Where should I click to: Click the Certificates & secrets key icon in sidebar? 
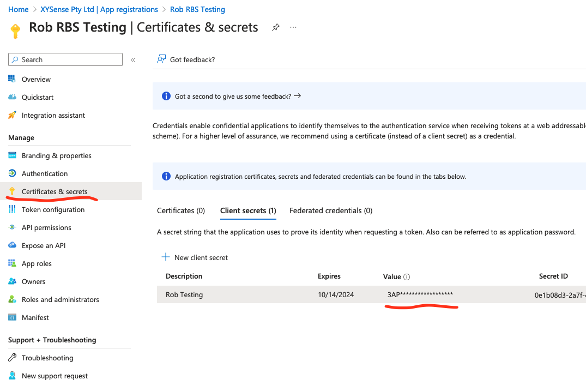12,191
